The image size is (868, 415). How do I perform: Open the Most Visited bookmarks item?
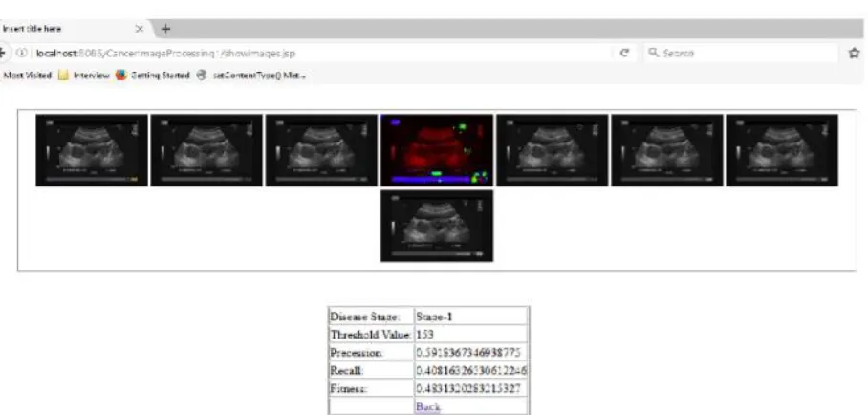[27, 76]
